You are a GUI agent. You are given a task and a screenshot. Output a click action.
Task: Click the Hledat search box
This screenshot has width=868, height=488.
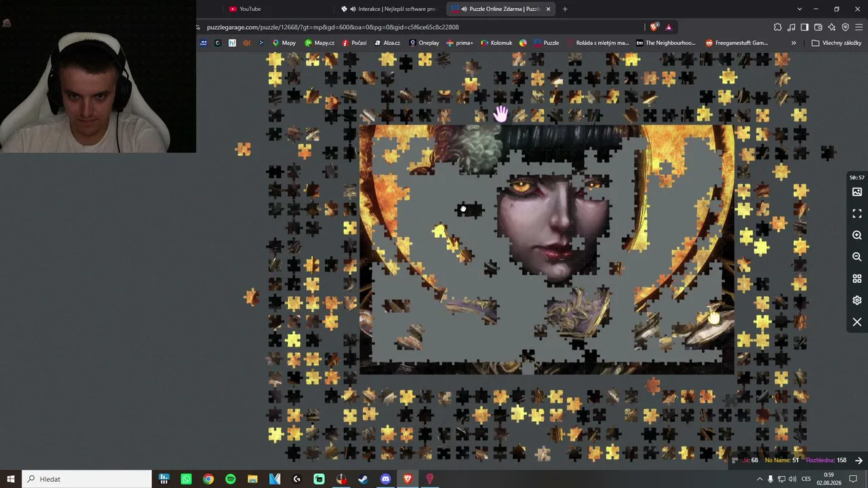click(x=87, y=479)
